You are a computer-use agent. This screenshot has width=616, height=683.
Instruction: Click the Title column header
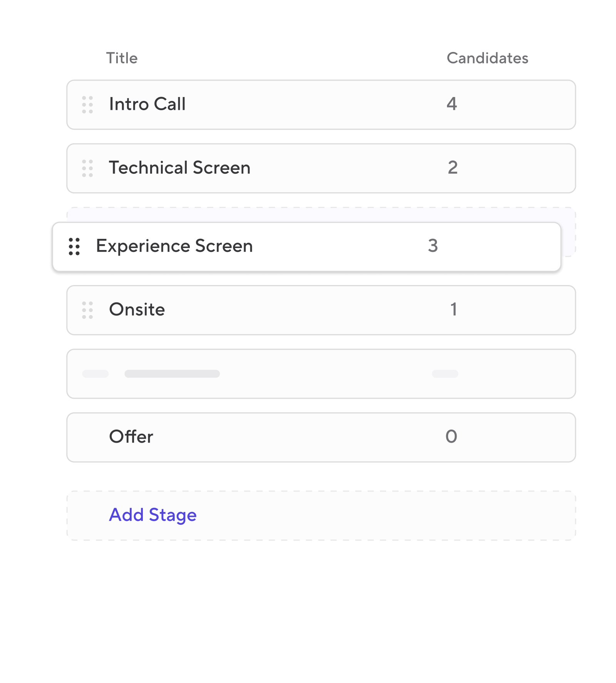122,58
